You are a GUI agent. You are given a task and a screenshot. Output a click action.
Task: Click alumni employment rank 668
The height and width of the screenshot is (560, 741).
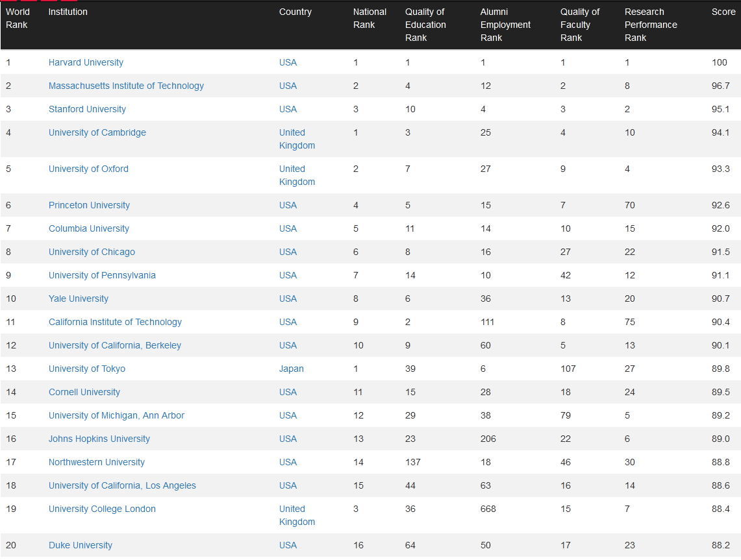[x=488, y=509]
